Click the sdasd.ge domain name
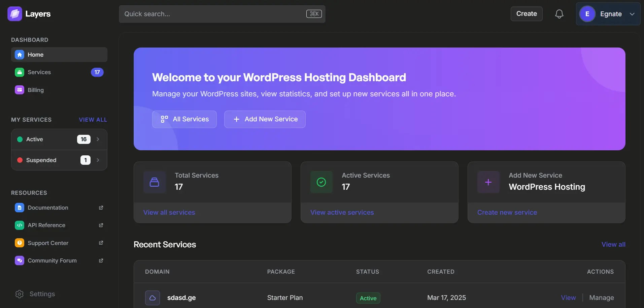This screenshot has height=308, width=644. coord(181,298)
